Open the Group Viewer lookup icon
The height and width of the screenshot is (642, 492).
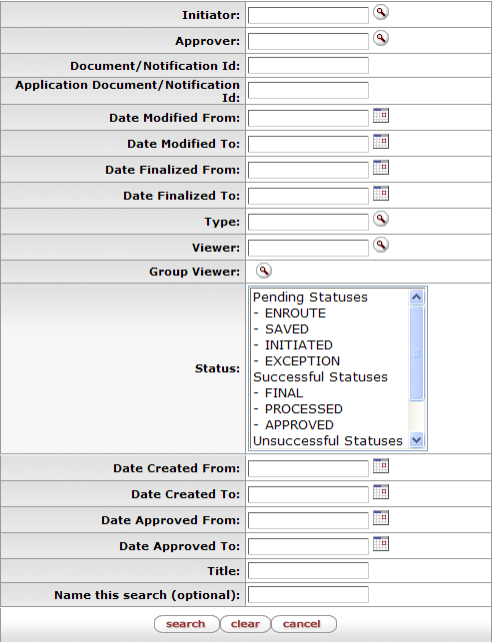[x=264, y=271]
